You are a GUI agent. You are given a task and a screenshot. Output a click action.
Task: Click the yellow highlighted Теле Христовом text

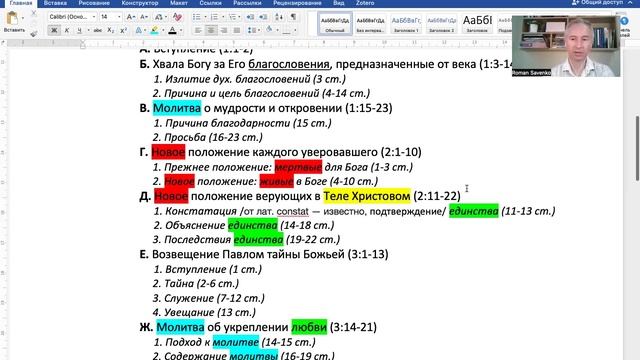click(367, 196)
